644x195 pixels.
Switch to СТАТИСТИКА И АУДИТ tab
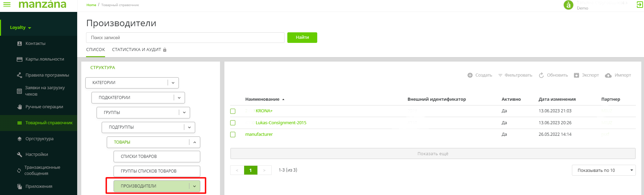point(136,50)
